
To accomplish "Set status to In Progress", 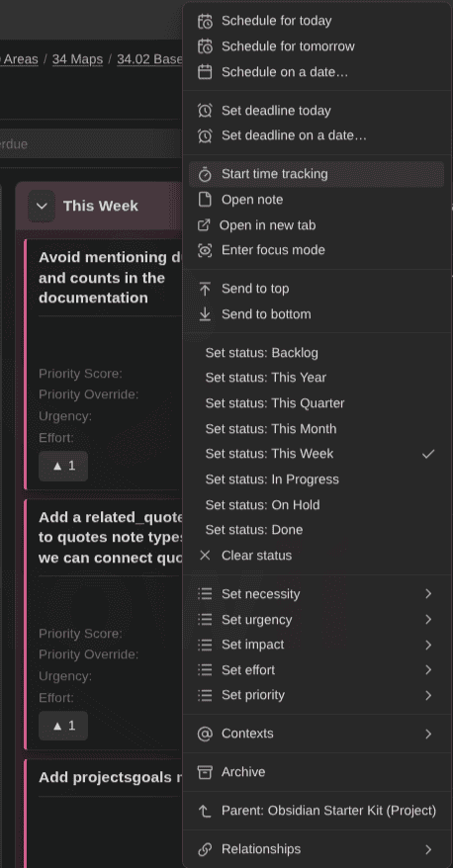I will coord(317,479).
